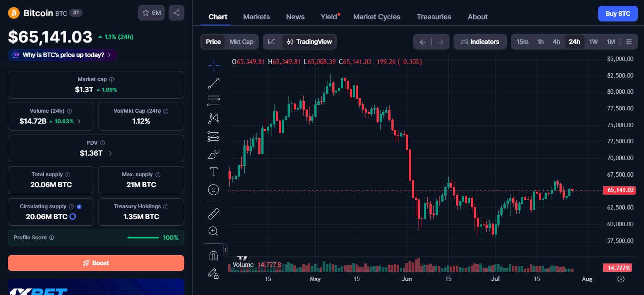Click the Buy BTC button

618,14
